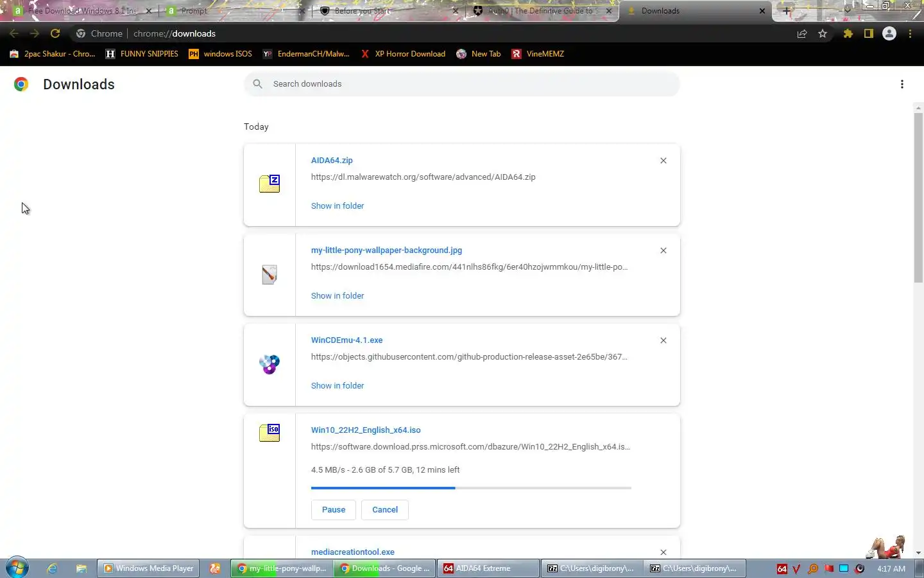This screenshot has height=578, width=924.
Task: Open the Downloads page three-dot menu
Action: pos(902,84)
